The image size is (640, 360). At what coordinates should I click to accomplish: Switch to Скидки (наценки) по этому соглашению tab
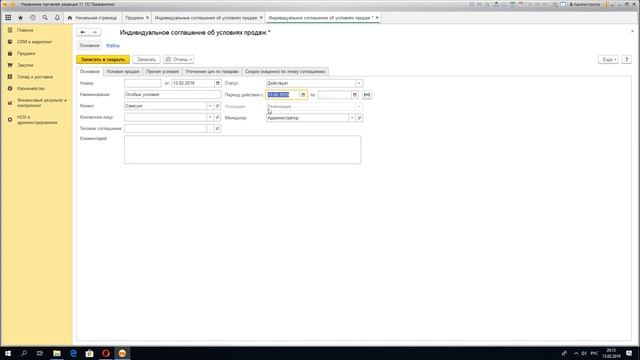pos(285,71)
